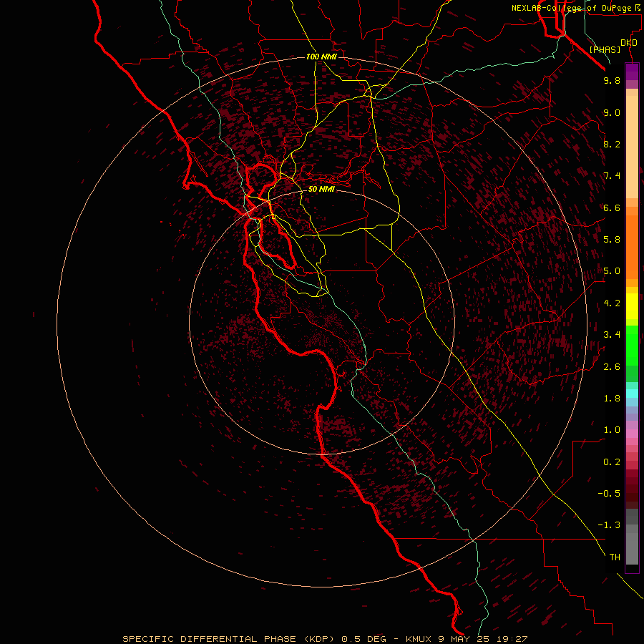Click the orange segment of the color bar
Screen dimensions: 644x644
click(x=632, y=246)
